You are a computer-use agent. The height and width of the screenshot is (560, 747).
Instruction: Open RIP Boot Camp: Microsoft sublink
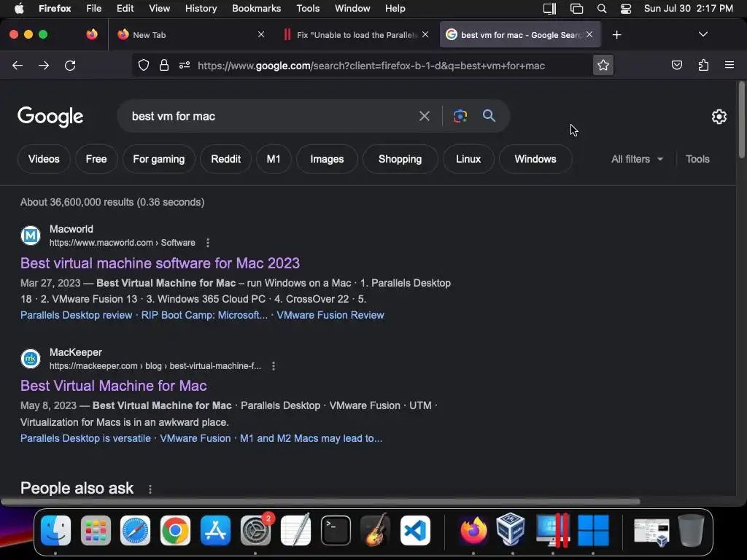(x=204, y=315)
